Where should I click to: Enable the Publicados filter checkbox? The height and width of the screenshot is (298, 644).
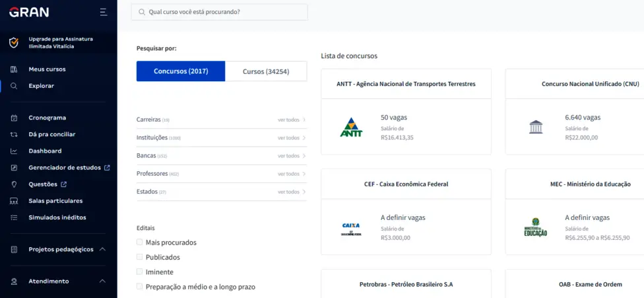[139, 257]
